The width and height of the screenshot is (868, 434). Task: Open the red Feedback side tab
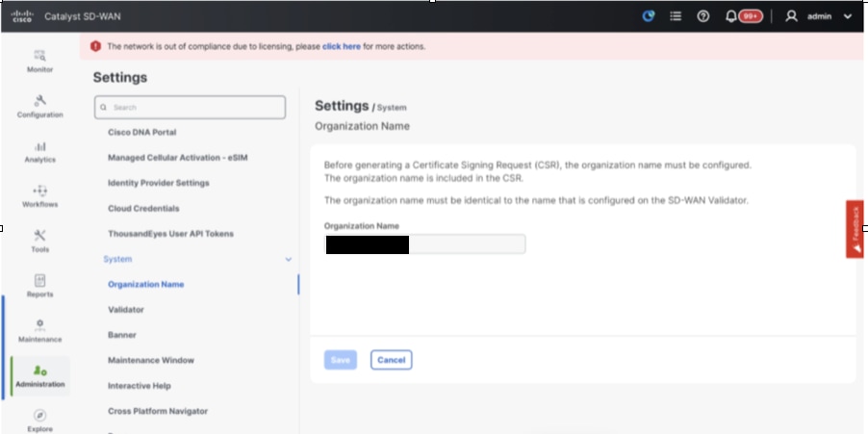coord(855,228)
